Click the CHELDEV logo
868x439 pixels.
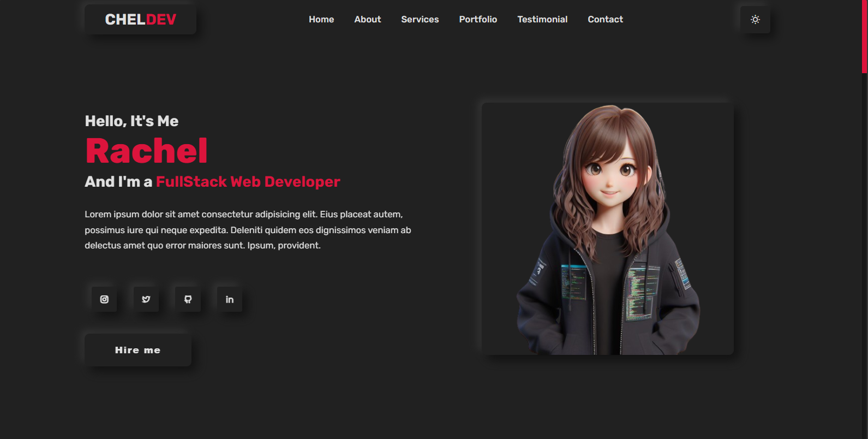(140, 20)
